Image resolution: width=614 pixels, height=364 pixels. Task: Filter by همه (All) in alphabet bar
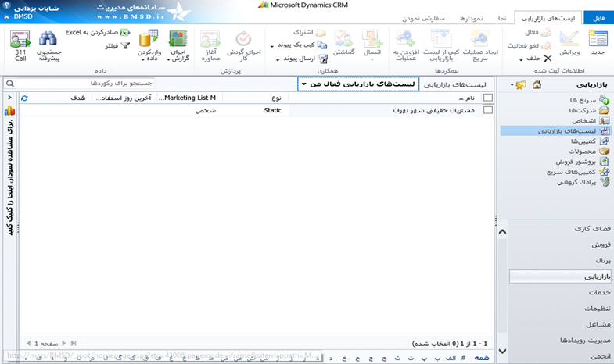click(x=482, y=358)
